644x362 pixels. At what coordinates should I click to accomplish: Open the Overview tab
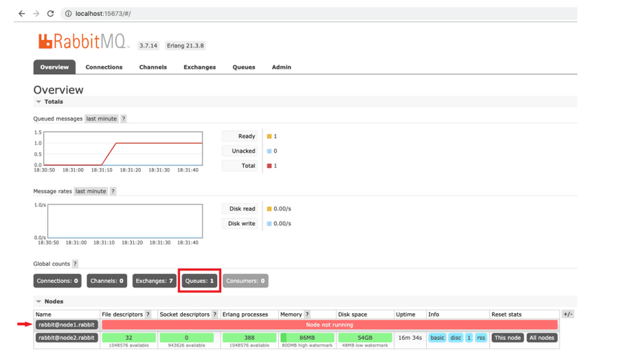[x=54, y=67]
